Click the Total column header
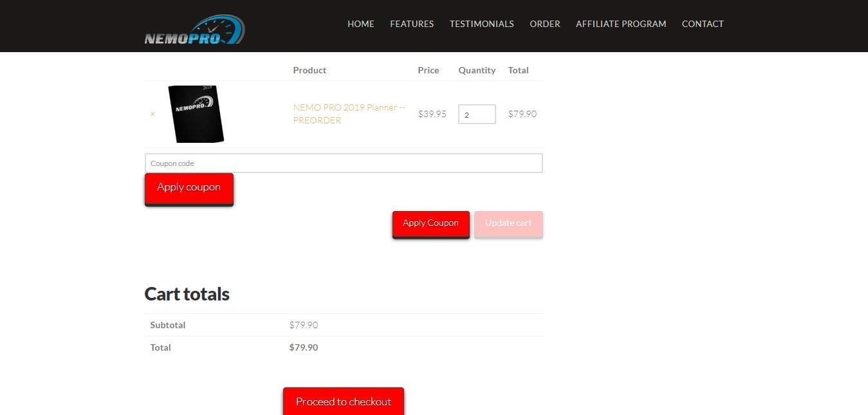The image size is (868, 415). coord(518,70)
